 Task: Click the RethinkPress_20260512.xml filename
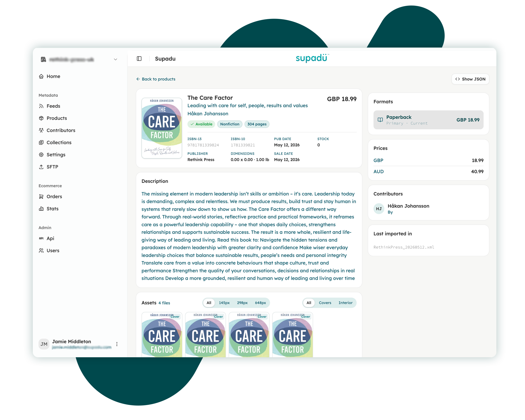[404, 247]
